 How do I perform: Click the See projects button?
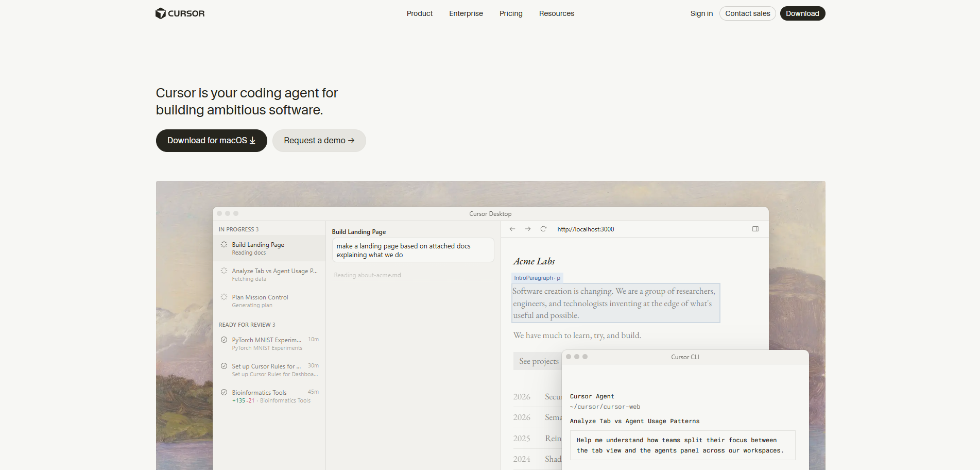click(538, 361)
